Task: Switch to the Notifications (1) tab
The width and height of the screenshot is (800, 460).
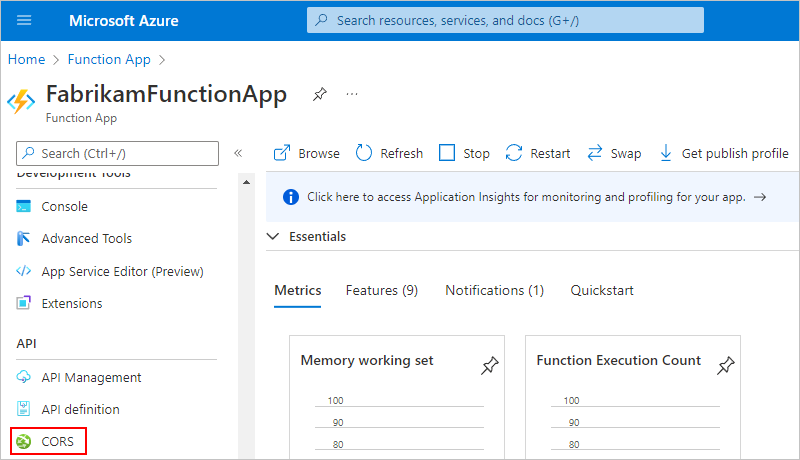Action: click(x=494, y=290)
